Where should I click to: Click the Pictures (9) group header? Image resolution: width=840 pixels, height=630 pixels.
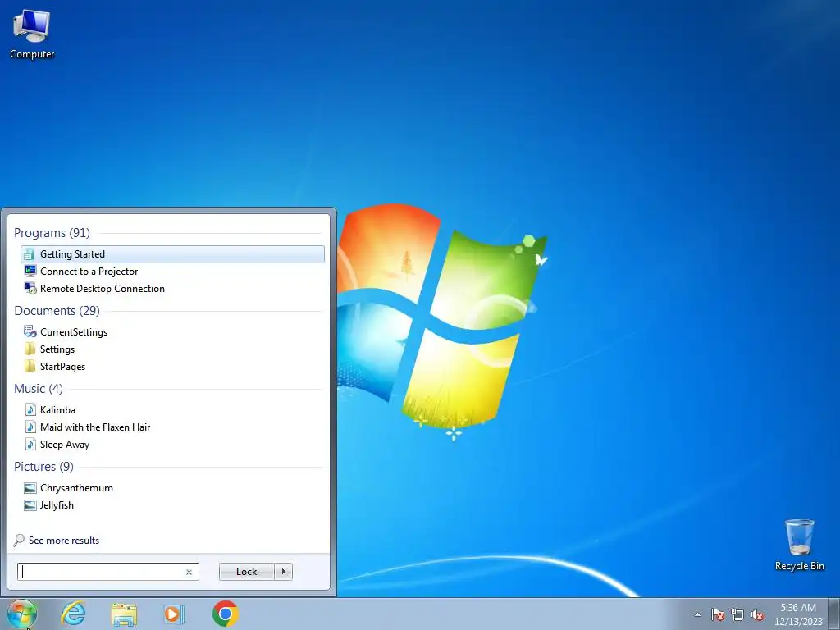click(43, 467)
